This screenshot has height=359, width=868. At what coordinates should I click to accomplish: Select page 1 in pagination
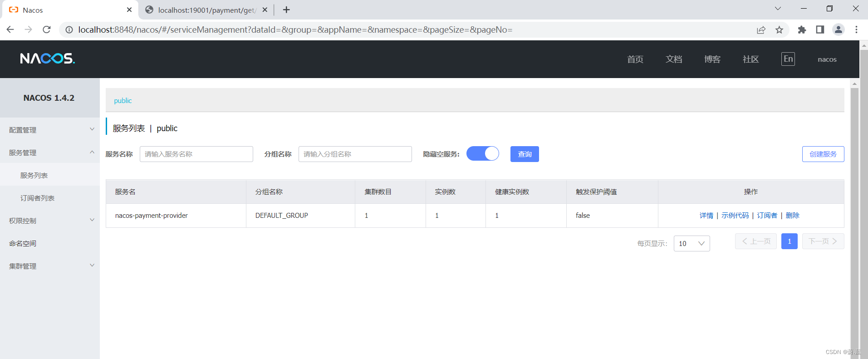pyautogui.click(x=790, y=241)
